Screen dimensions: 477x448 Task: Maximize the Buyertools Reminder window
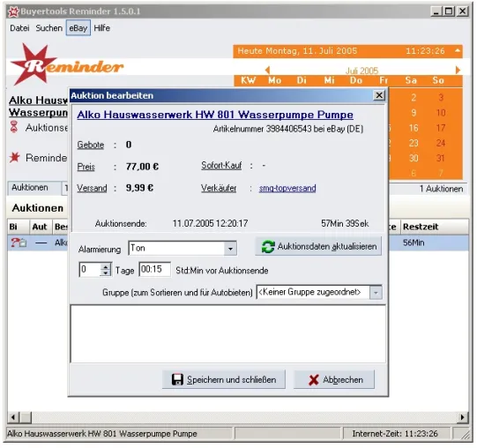coord(449,11)
